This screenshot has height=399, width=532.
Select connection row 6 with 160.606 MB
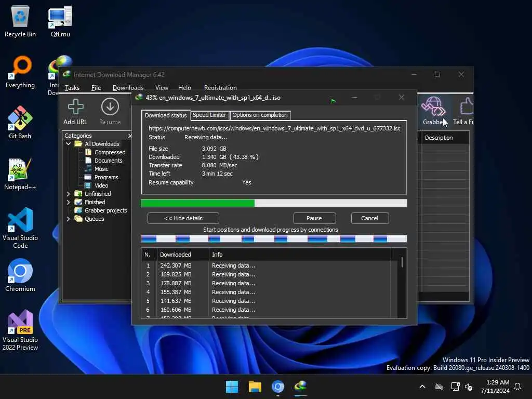point(266,310)
